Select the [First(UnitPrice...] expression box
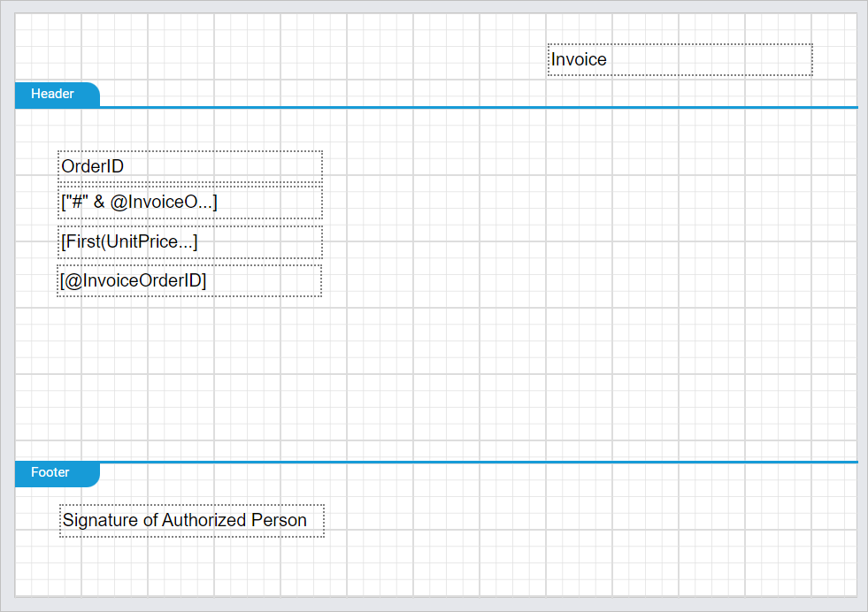Viewport: 868px width, 612px height. pyautogui.click(x=190, y=241)
